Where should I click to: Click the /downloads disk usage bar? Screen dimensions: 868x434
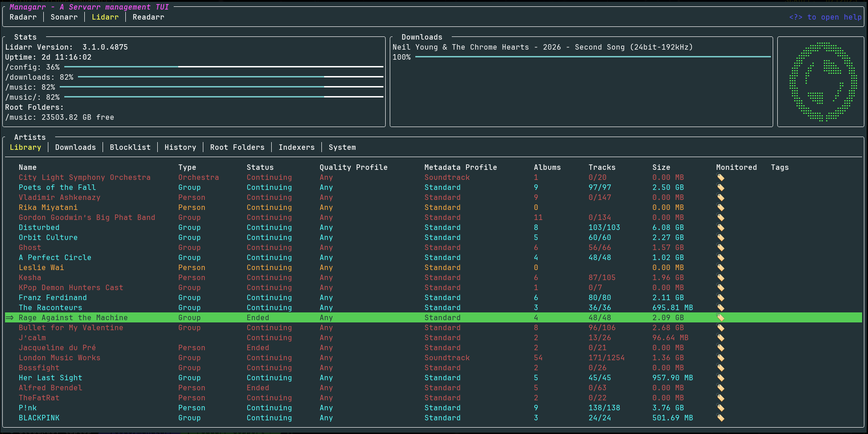pyautogui.click(x=230, y=77)
